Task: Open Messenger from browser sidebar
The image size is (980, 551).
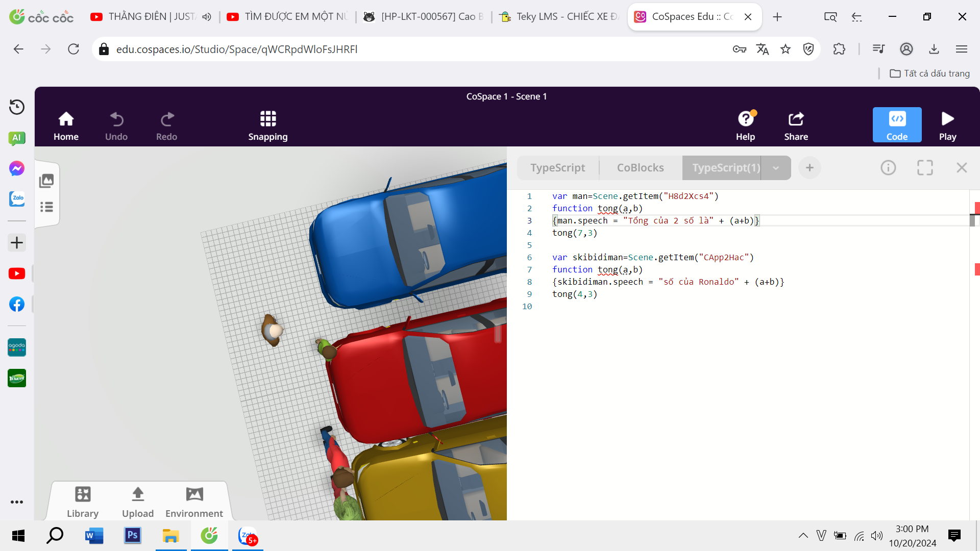Action: click(x=17, y=168)
